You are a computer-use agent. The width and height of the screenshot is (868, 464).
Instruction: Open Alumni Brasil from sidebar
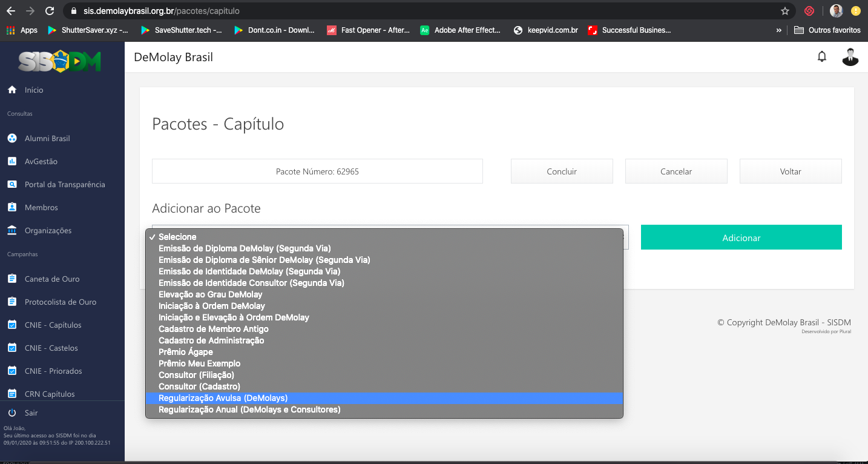47,138
